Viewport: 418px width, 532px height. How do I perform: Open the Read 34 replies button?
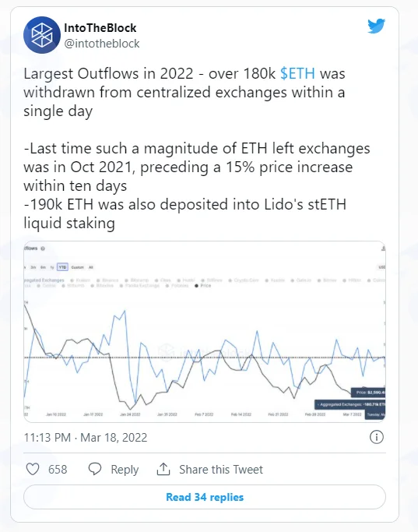[205, 497]
